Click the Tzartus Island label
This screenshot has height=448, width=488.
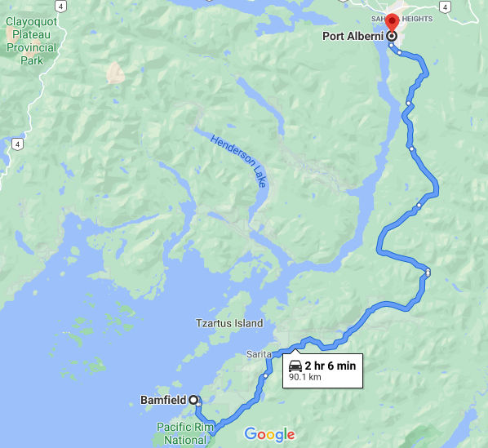click(x=229, y=323)
